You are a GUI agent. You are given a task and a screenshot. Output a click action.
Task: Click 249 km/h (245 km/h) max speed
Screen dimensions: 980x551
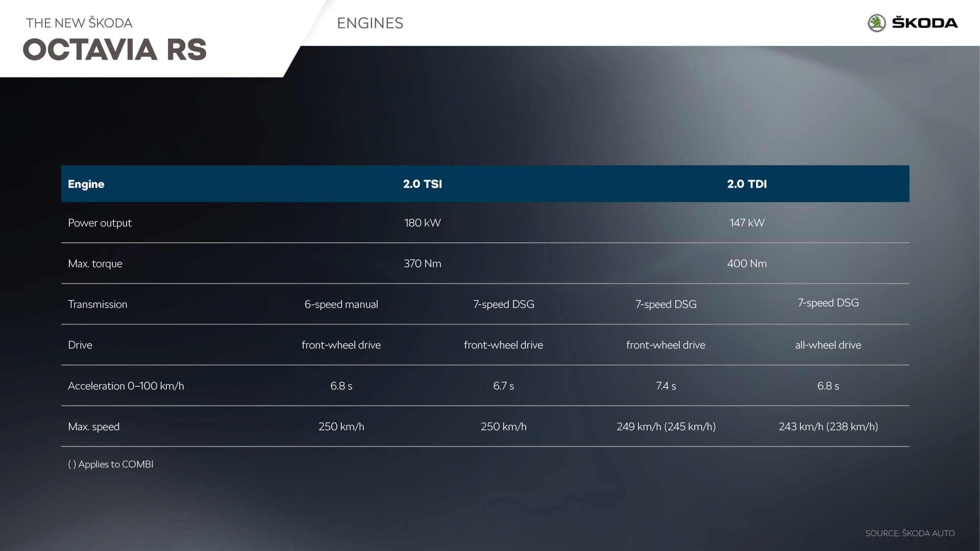point(666,427)
